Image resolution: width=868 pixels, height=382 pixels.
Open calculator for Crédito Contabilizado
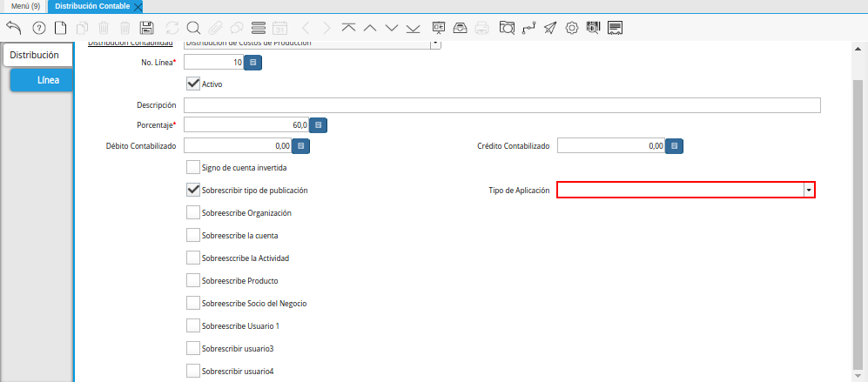point(674,146)
